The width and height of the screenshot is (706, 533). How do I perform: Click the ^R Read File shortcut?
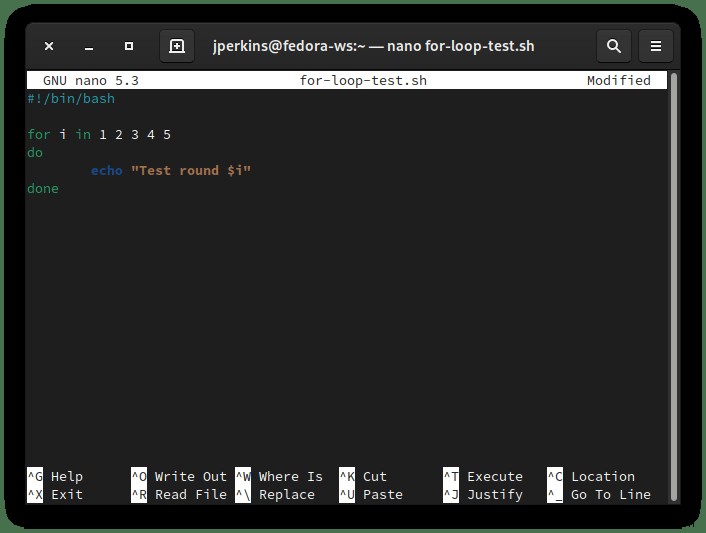pos(179,494)
